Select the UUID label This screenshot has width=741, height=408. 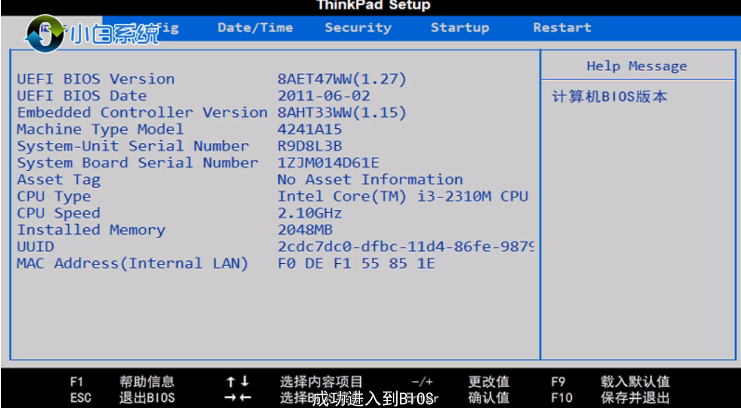pos(35,247)
